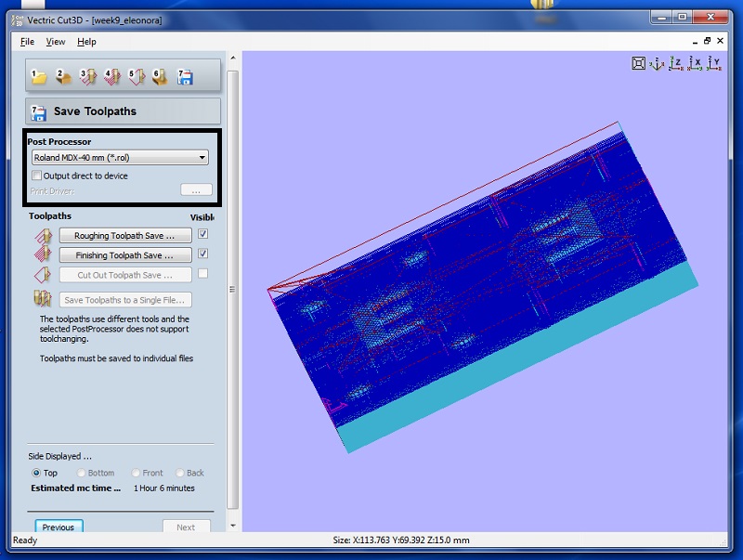Open the File menu

pos(28,42)
